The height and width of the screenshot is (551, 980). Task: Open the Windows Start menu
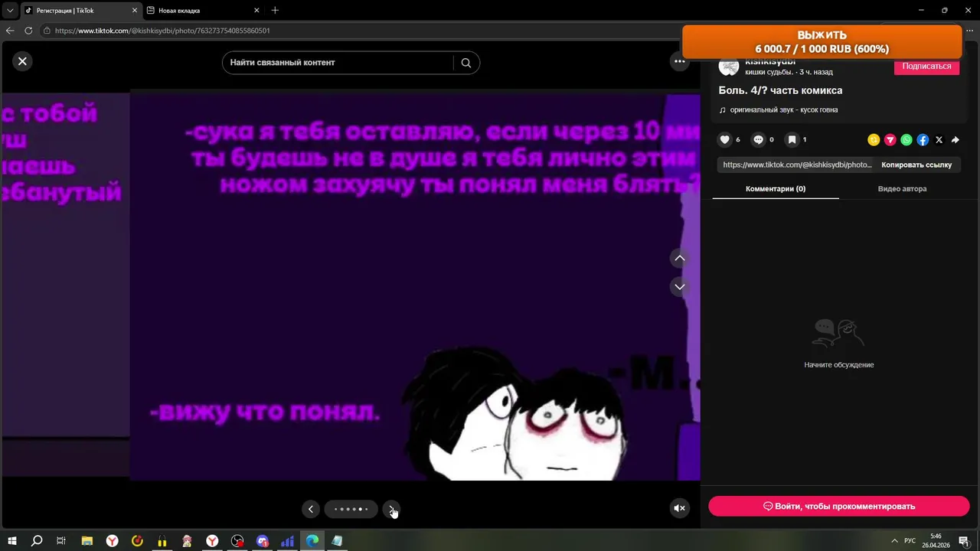(x=12, y=541)
